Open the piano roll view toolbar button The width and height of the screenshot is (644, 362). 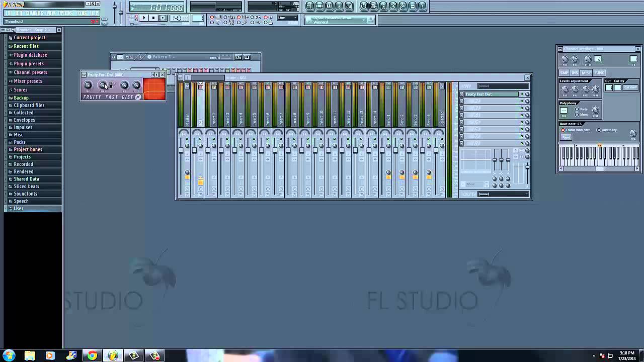coord(329,6)
